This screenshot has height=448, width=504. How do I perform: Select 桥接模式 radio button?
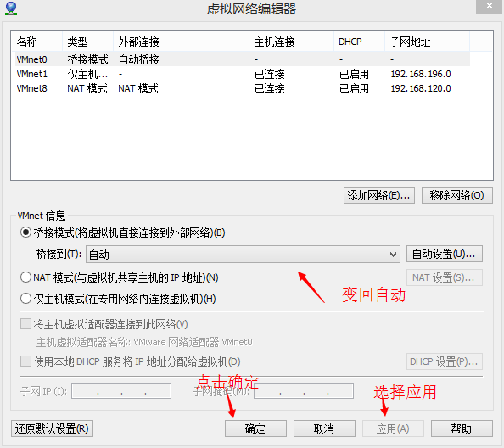click(x=25, y=232)
